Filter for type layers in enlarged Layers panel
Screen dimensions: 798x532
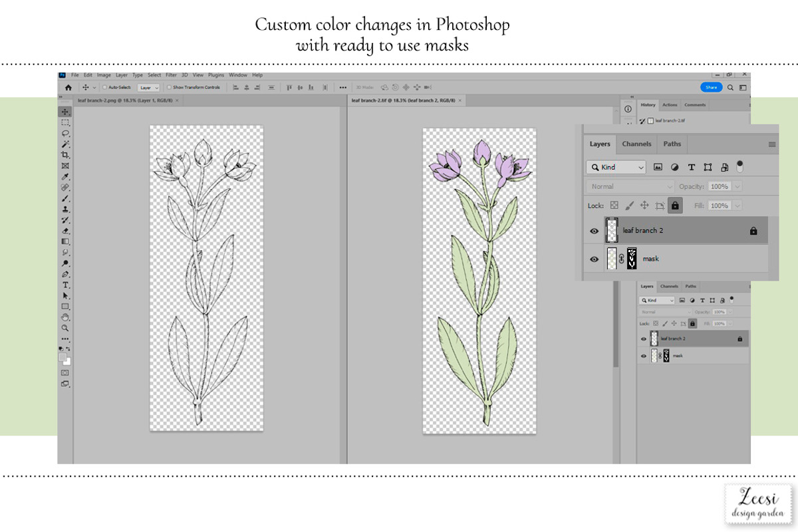tap(691, 167)
